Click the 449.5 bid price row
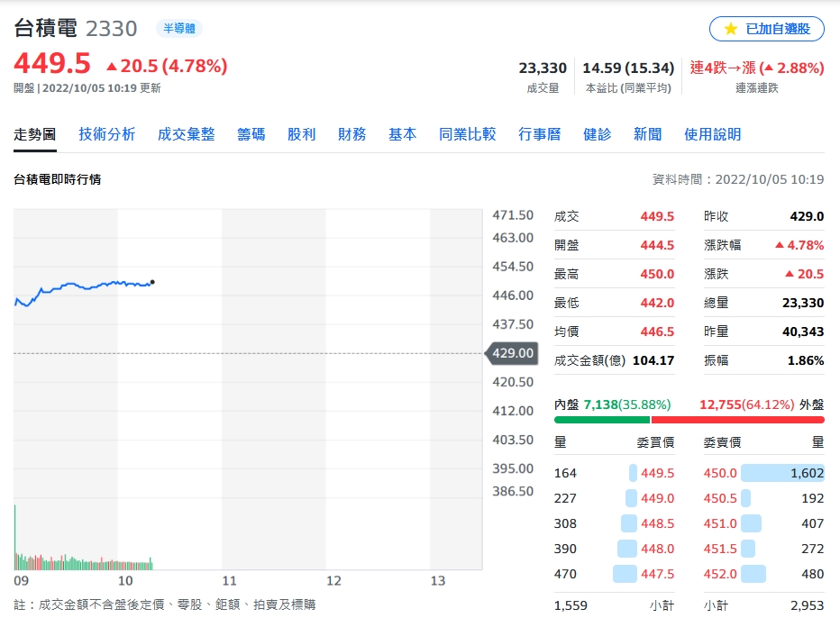Screen dimensions: 840x627 [x=614, y=473]
